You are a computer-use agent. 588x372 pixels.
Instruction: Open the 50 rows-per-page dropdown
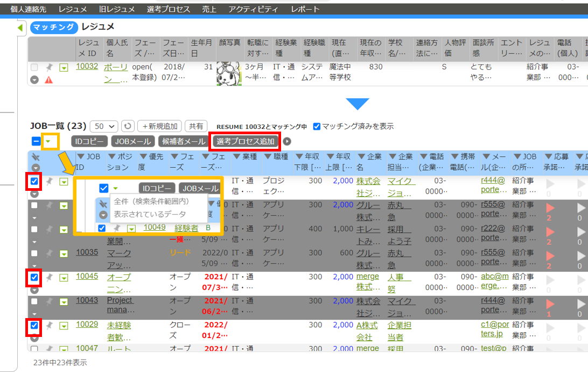click(x=104, y=126)
